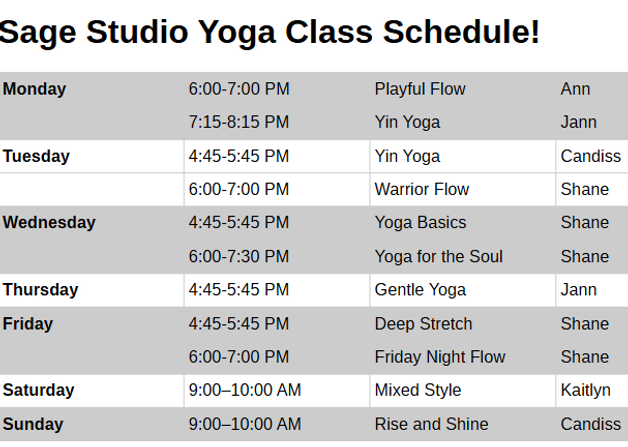Select the Mixed Style class cell
The image size is (628, 447).
tap(418, 390)
